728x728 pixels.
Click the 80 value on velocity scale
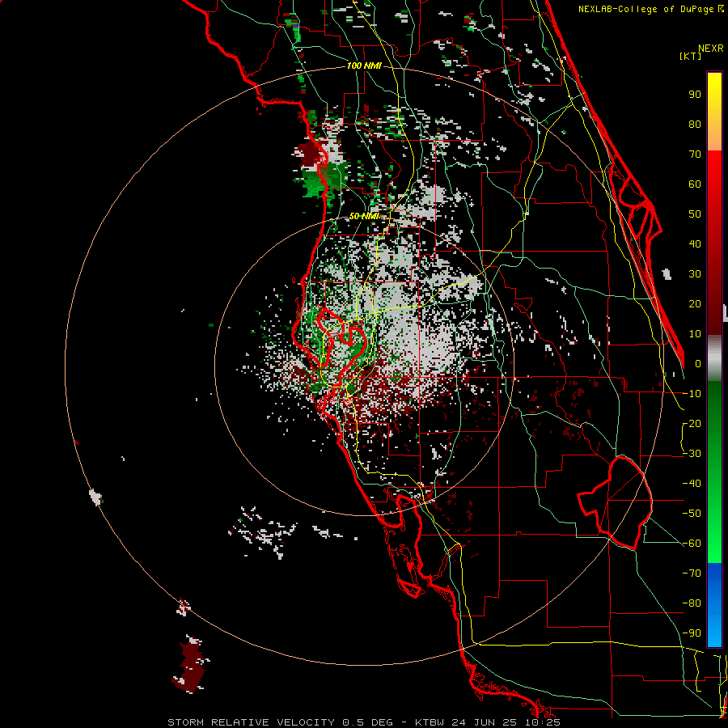click(695, 125)
